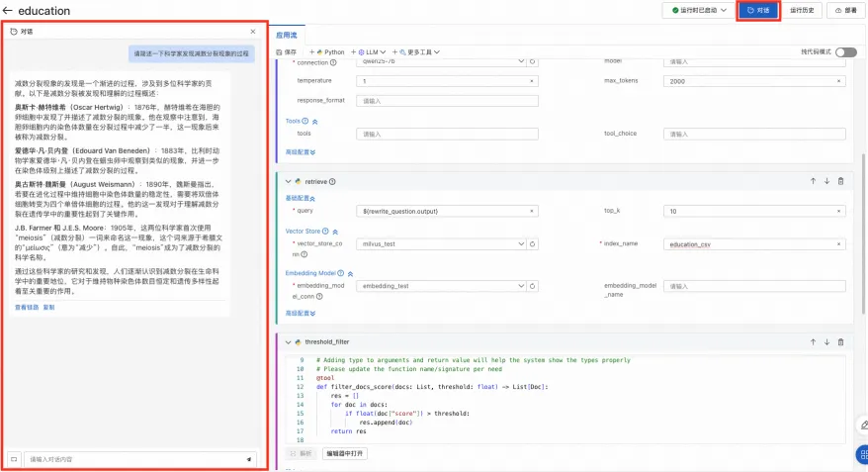Clear the index_name value education_csv

click(838, 243)
